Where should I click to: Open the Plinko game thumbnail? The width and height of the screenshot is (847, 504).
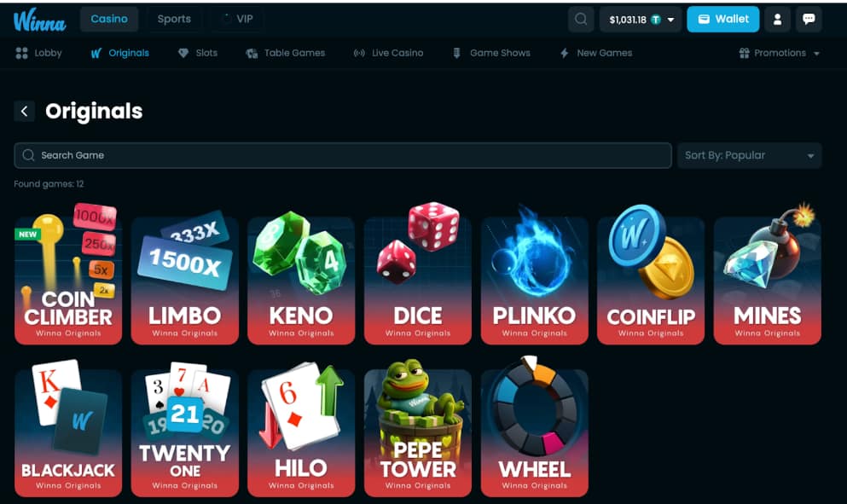[534, 275]
